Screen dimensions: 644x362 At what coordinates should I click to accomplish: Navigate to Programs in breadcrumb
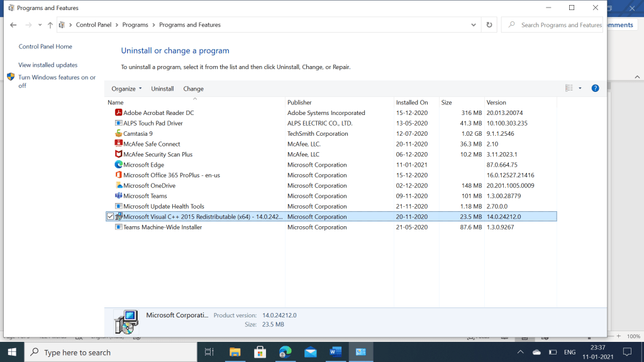tap(135, 25)
